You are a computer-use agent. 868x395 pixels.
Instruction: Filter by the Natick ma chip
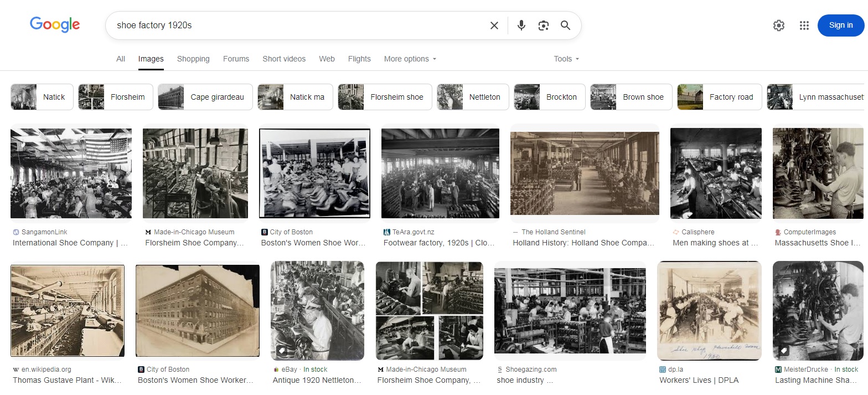pos(295,97)
